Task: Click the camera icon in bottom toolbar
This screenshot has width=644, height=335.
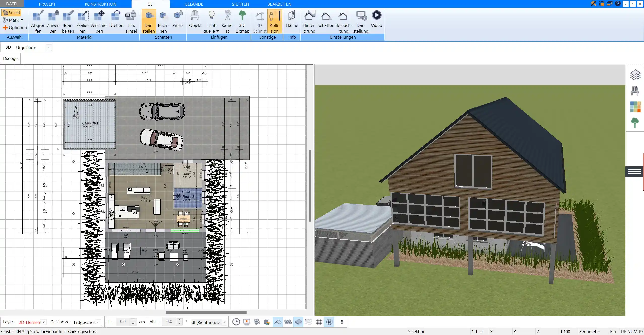Action: pyautogui.click(x=257, y=322)
